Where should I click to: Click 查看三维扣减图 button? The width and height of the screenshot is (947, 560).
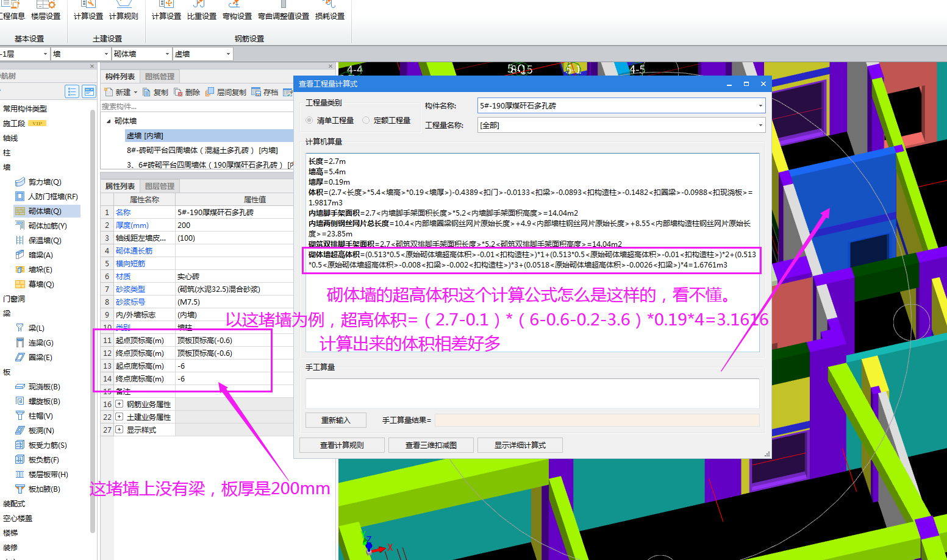(431, 445)
